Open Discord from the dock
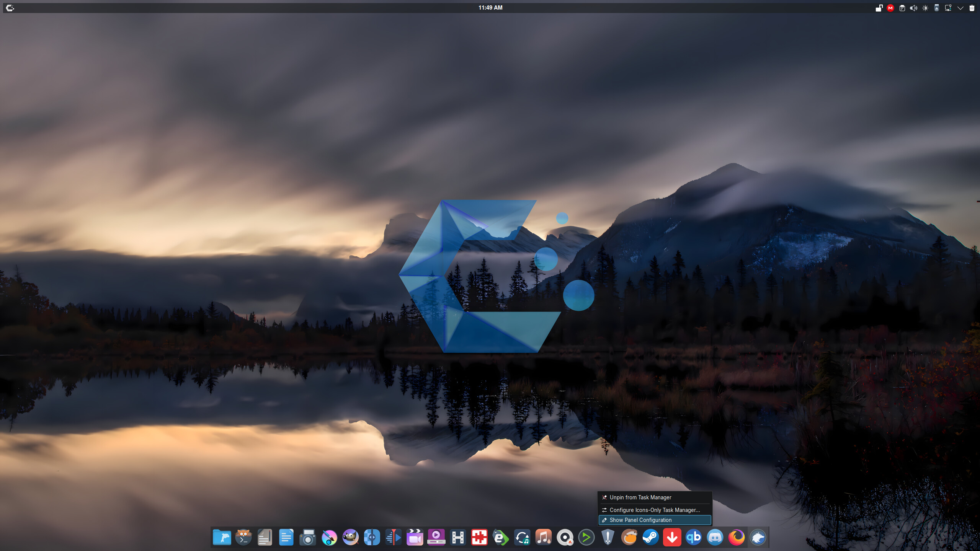The height and width of the screenshot is (551, 980). pos(715,538)
